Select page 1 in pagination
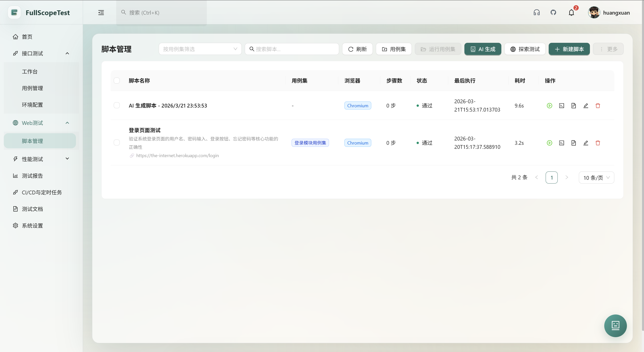 pyautogui.click(x=552, y=178)
